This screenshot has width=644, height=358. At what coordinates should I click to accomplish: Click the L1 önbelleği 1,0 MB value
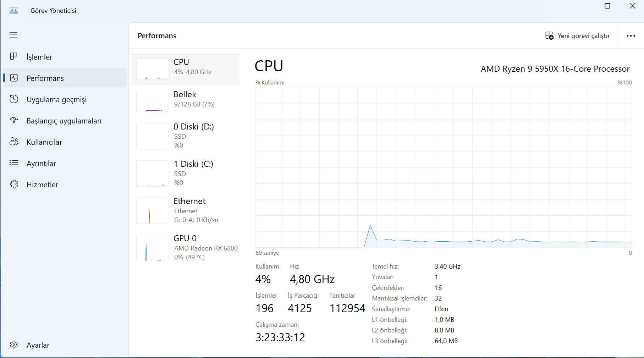[445, 320]
